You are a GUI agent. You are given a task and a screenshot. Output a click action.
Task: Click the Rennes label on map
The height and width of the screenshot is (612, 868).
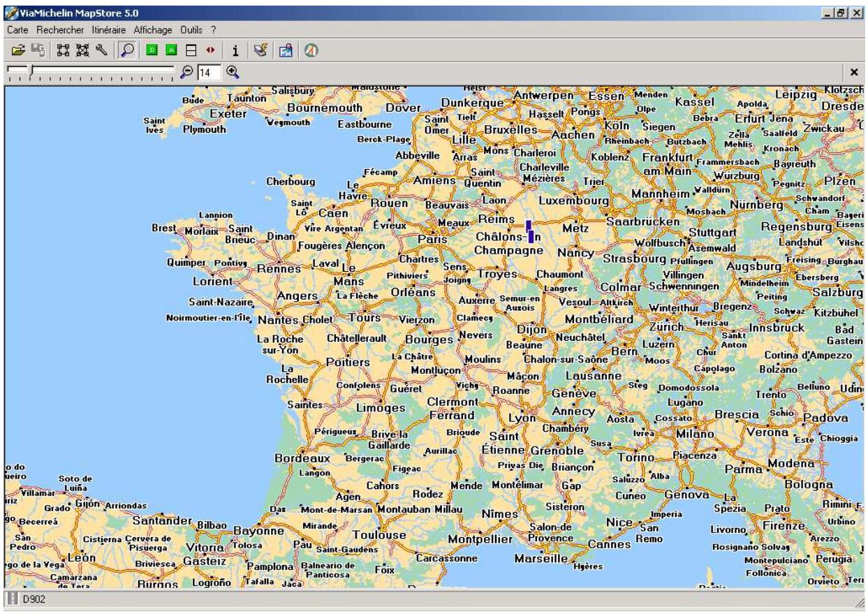(x=279, y=268)
